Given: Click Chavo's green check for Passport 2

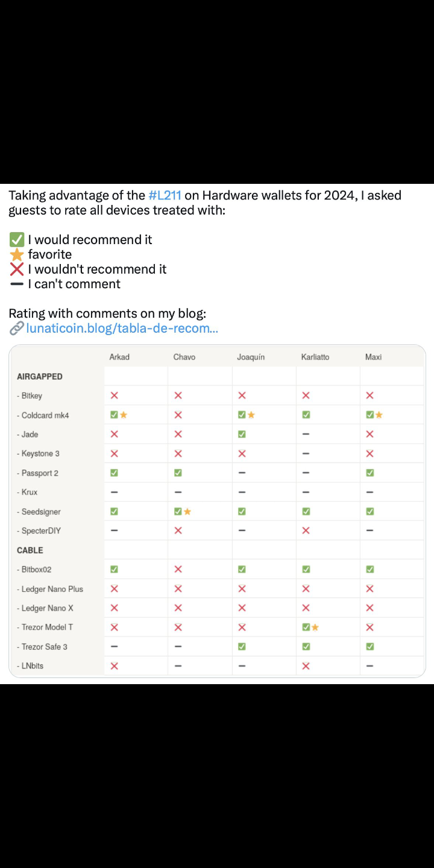Looking at the screenshot, I should 178,473.
